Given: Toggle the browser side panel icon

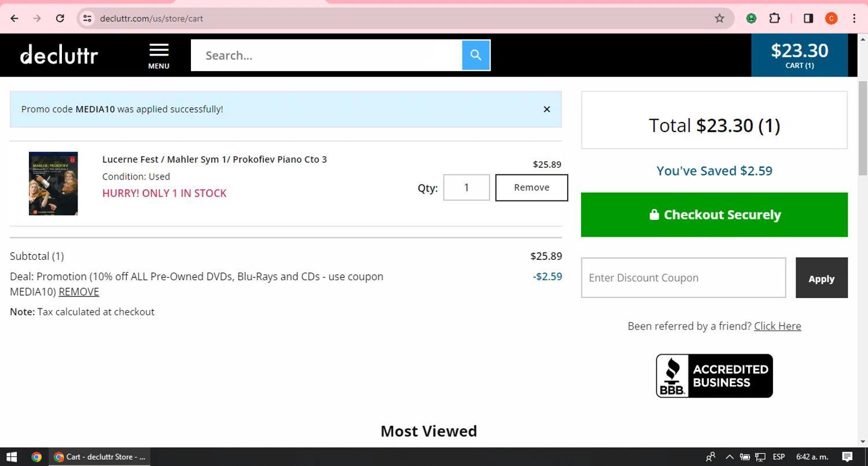Looking at the screenshot, I should tap(808, 19).
